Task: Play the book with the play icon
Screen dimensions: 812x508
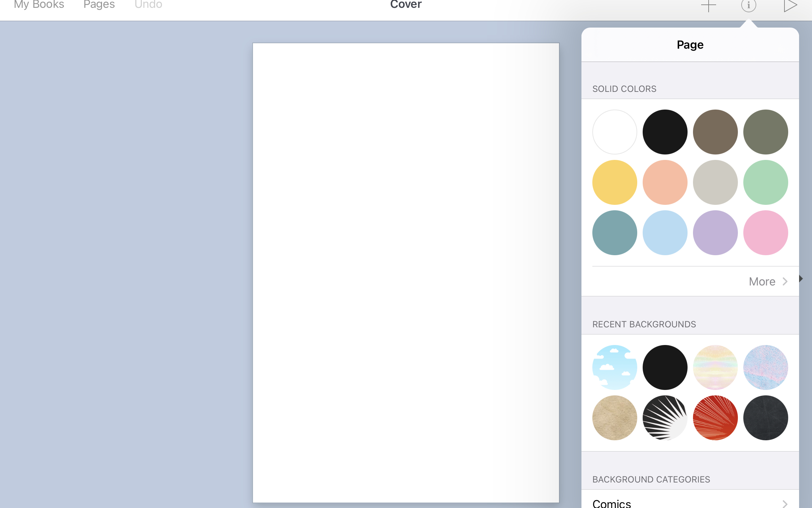Action: click(790, 5)
